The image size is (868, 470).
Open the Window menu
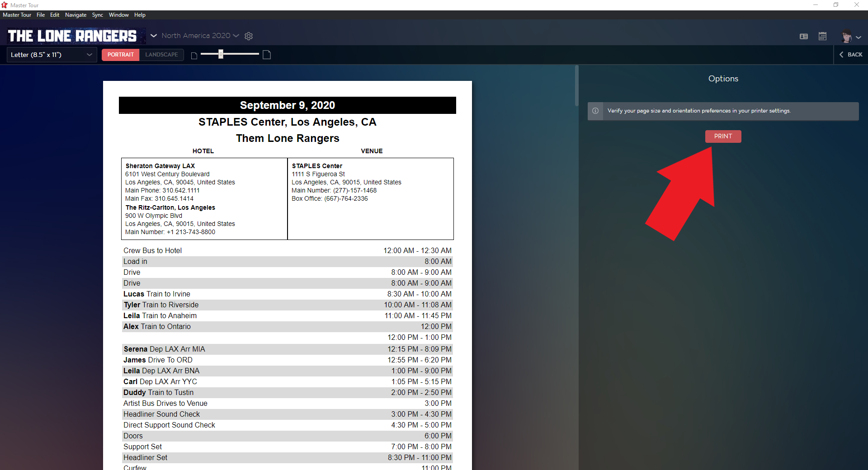[119, 15]
